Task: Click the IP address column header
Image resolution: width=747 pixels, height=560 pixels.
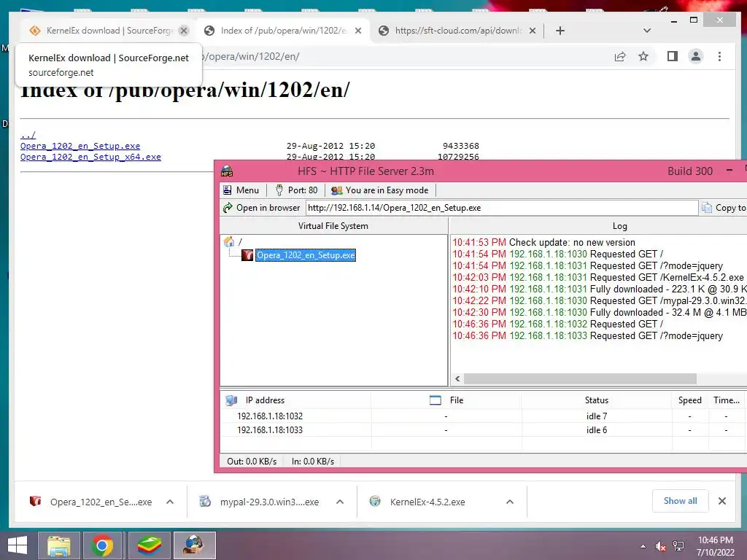Action: tap(296, 400)
